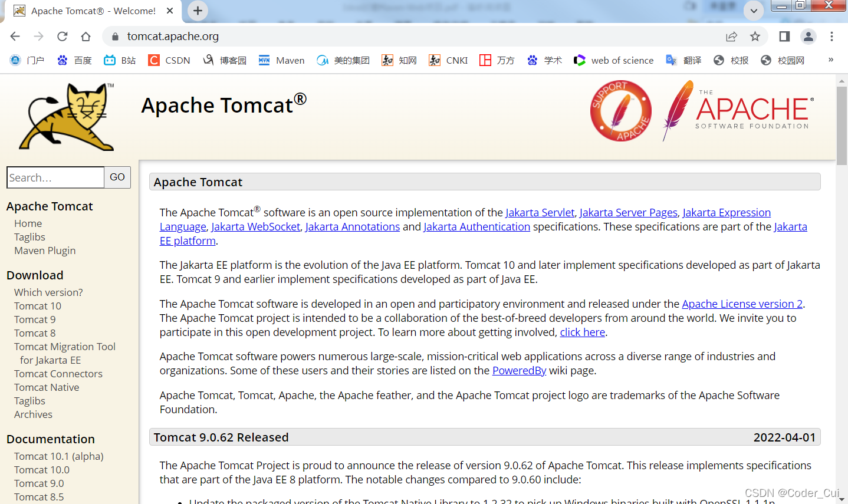Open the web of science bookmark
Viewport: 848px width, 504px height.
point(614,60)
